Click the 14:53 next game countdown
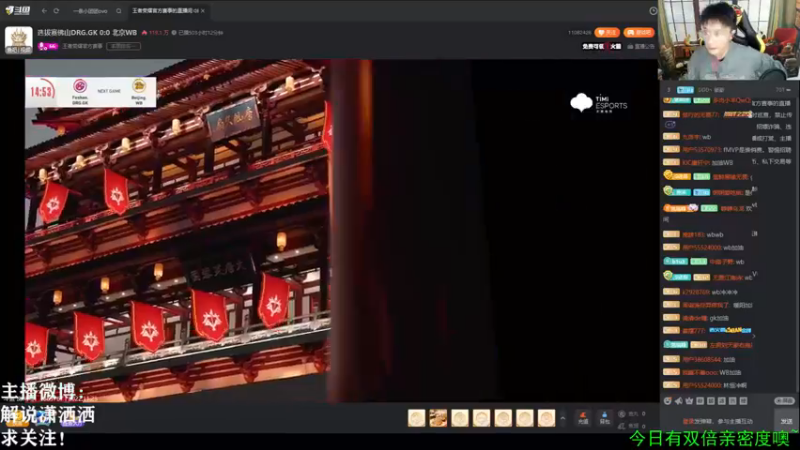This screenshot has height=450, width=800. (42, 92)
